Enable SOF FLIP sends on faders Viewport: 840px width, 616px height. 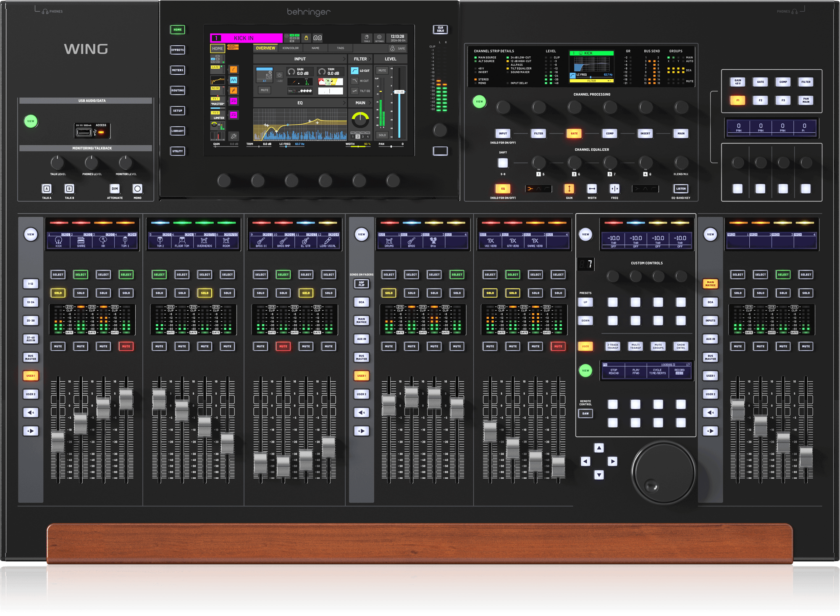click(362, 284)
